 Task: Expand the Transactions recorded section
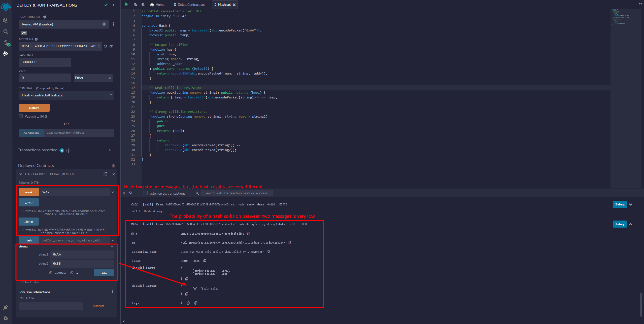tap(110, 150)
